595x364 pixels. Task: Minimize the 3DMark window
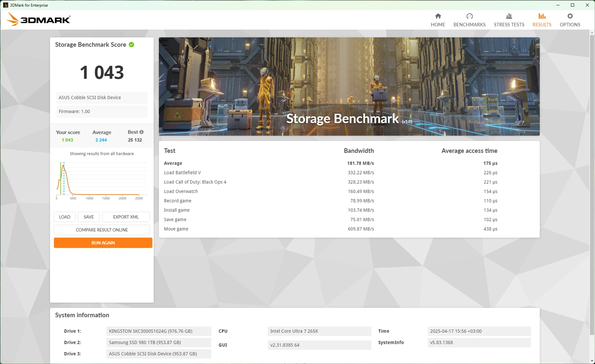(558, 5)
